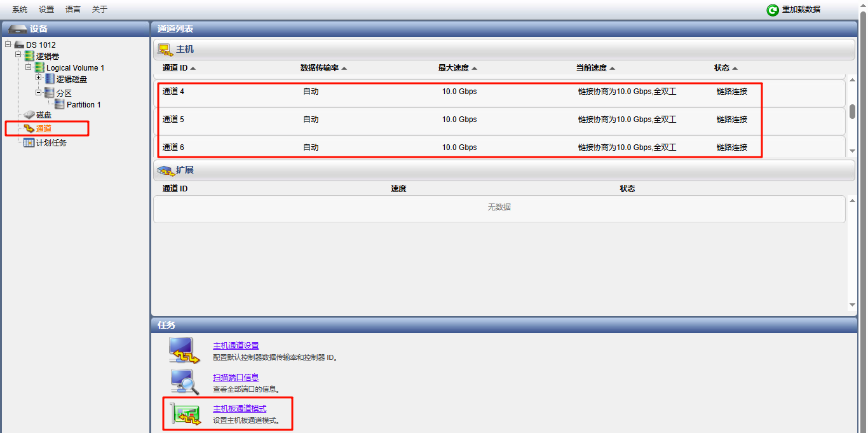This screenshot has width=868, height=433.
Task: Click the host channel list scrollbar thumb
Action: click(852, 111)
